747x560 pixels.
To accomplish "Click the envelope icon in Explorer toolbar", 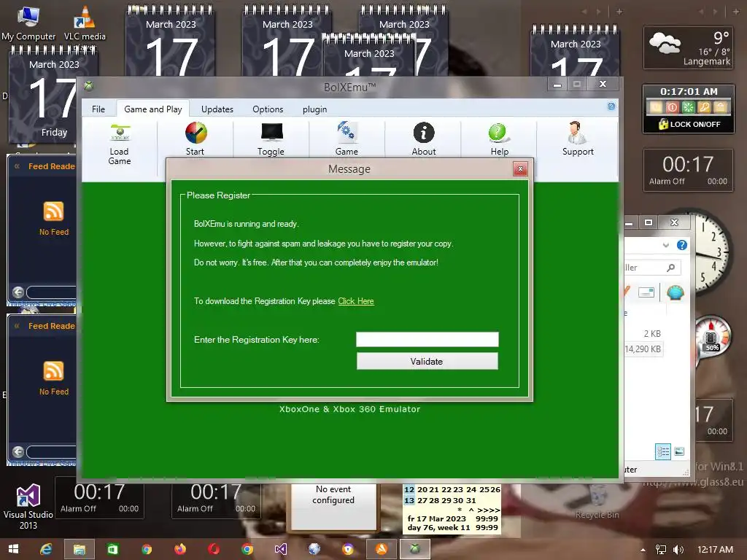I will pyautogui.click(x=646, y=292).
